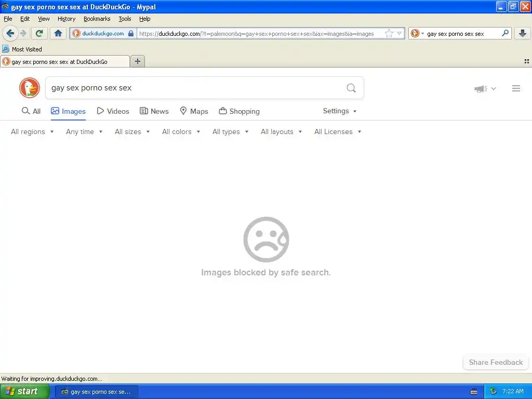Screen dimensions: 532x399
Task: Click the on-screen keyboard tray icon
Action: [x=474, y=392]
